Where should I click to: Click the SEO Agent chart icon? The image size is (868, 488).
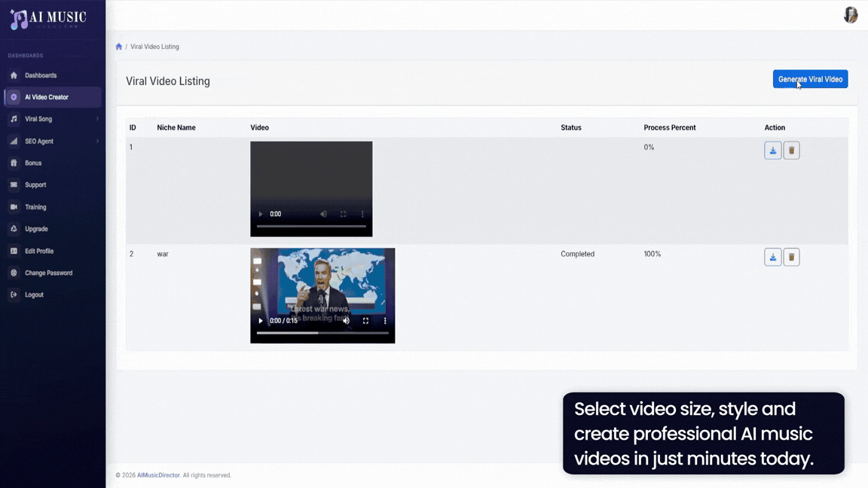click(14, 141)
